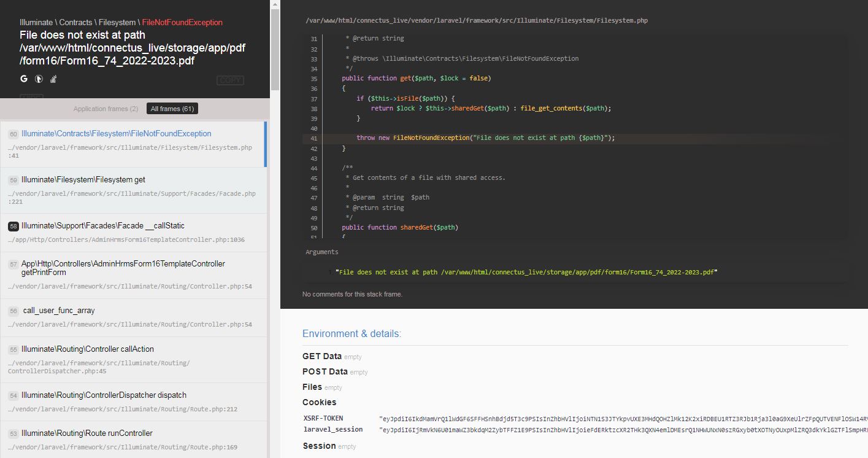This screenshot has height=458, width=868.
Task: Click the highlighted line 41 throw statement
Action: pos(486,138)
